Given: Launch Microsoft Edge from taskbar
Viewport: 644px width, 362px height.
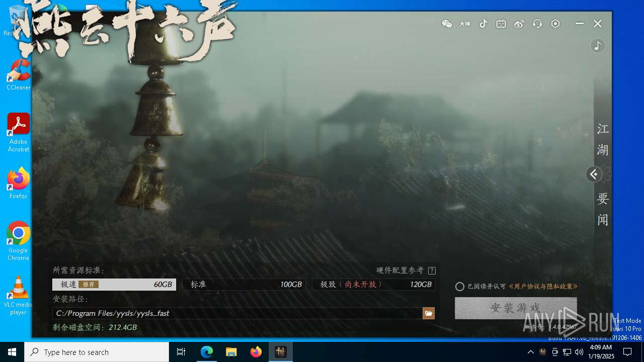Looking at the screenshot, I should pos(207,352).
